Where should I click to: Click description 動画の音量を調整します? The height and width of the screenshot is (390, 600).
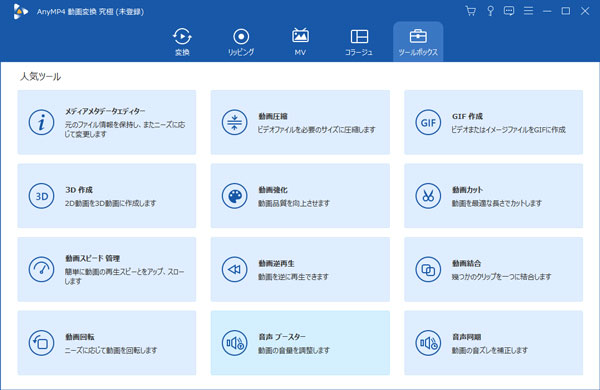[293, 350]
